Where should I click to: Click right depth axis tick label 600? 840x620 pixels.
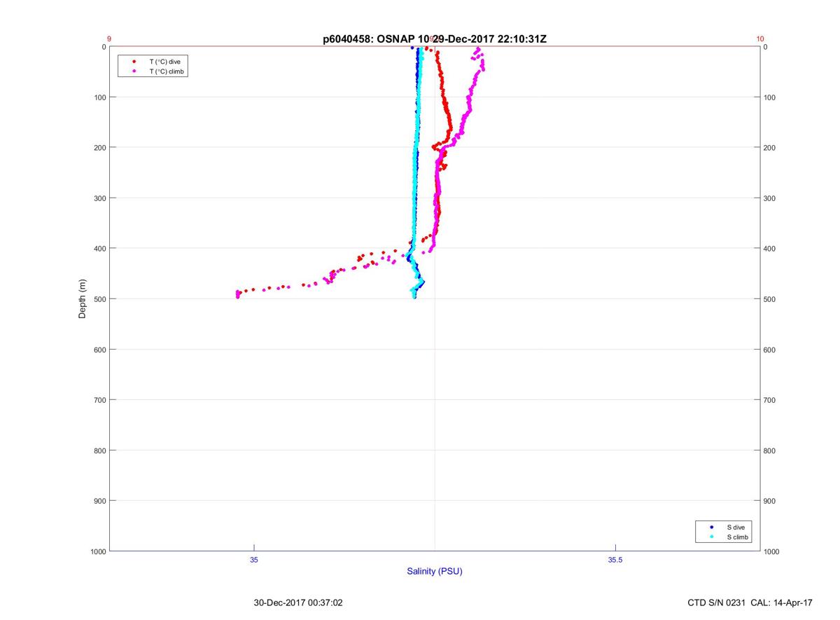point(769,350)
